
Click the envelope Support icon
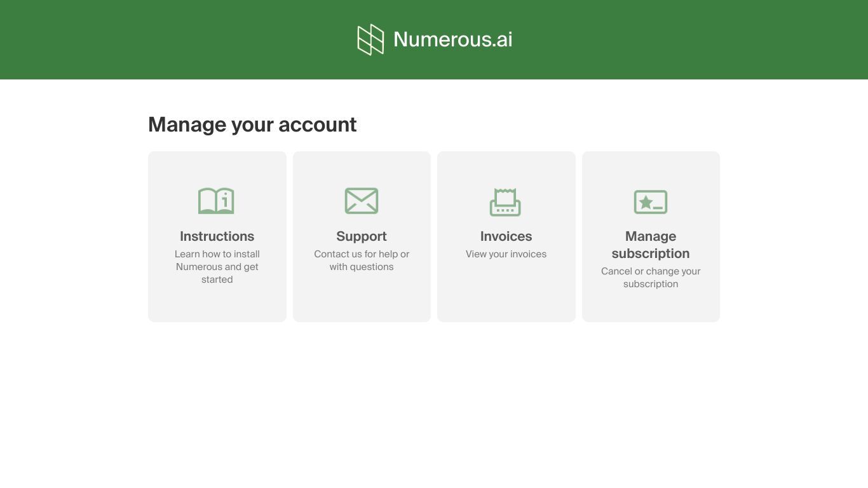(x=362, y=201)
